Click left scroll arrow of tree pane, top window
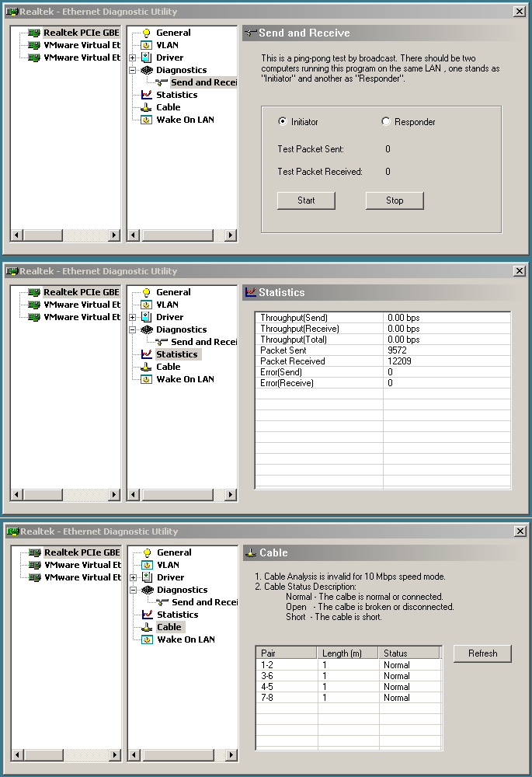Viewport: 532px width, 777px height. pos(132,235)
